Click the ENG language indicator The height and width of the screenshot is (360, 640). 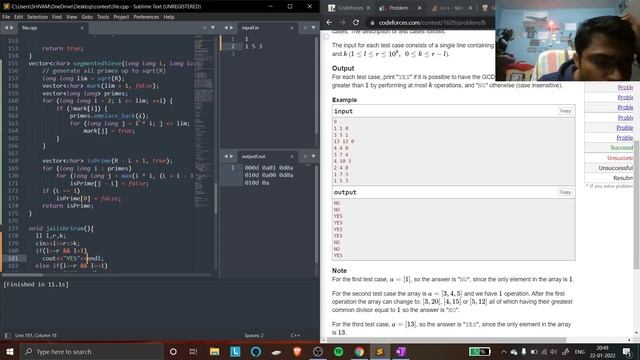pos(580,351)
